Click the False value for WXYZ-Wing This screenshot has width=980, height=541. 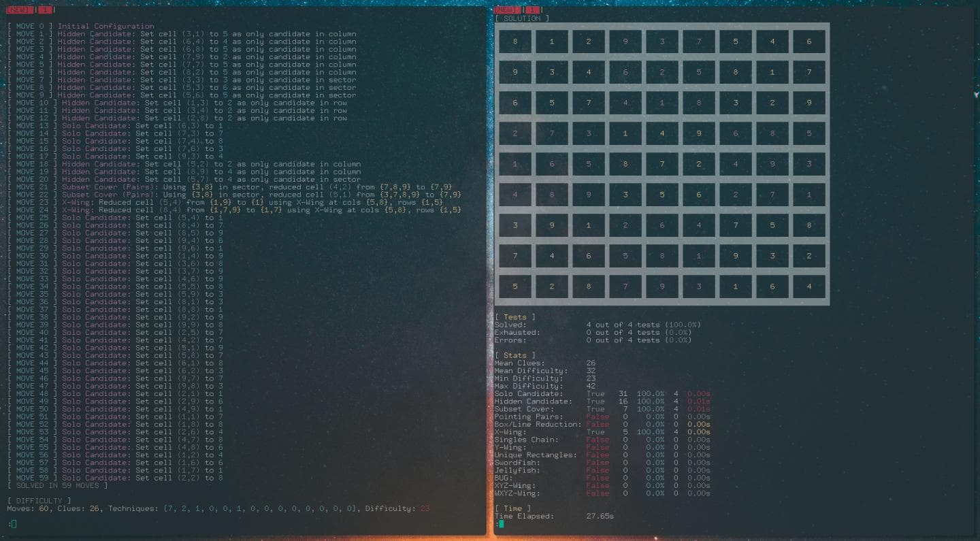click(598, 493)
